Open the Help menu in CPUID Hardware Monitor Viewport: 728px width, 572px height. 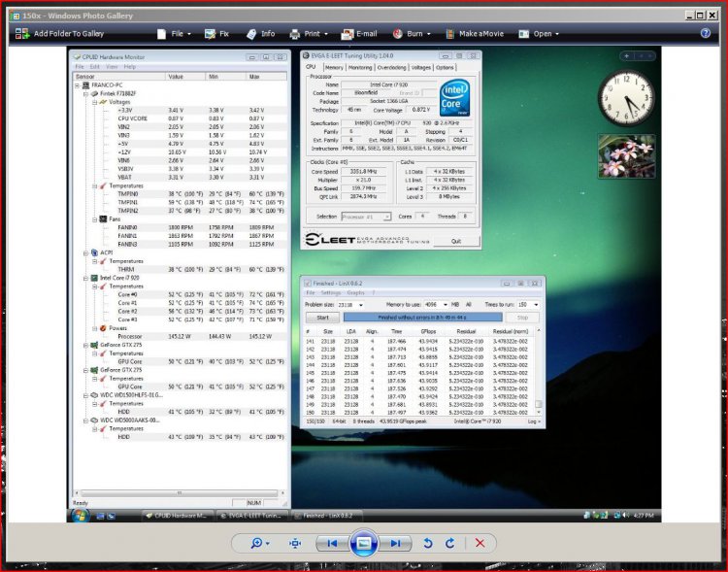pyautogui.click(x=129, y=67)
